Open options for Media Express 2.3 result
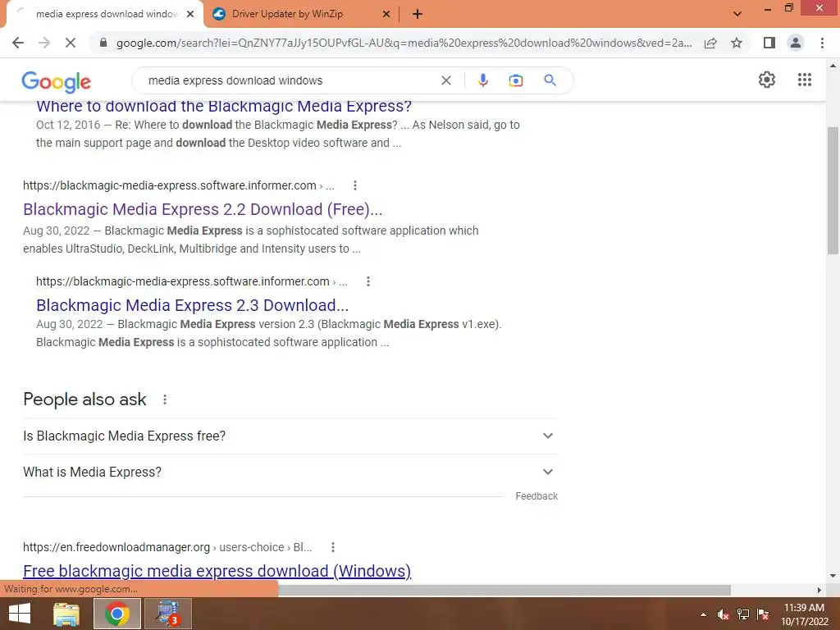Image resolution: width=840 pixels, height=630 pixels. pos(368,281)
